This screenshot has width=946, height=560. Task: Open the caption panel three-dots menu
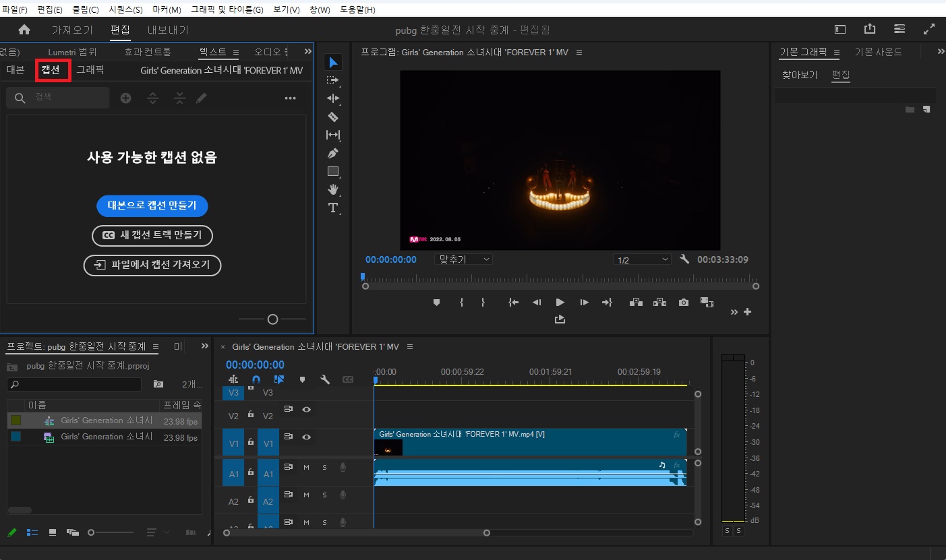click(x=291, y=98)
